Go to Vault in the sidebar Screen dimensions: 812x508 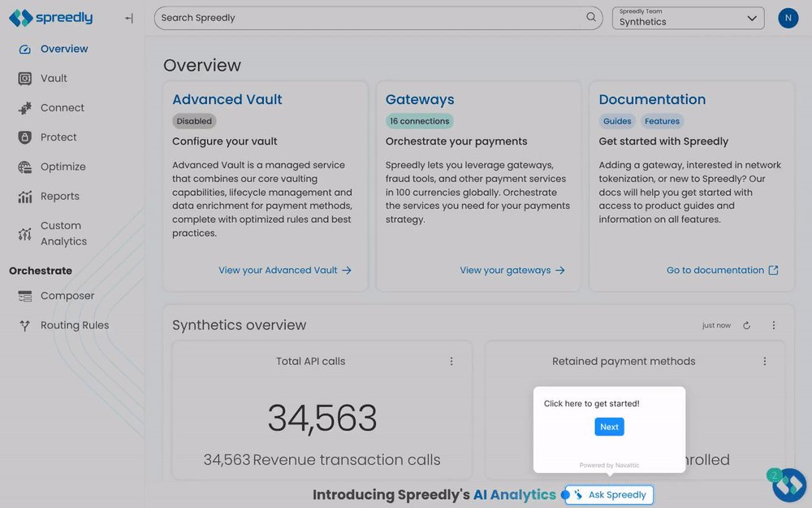[x=54, y=78]
